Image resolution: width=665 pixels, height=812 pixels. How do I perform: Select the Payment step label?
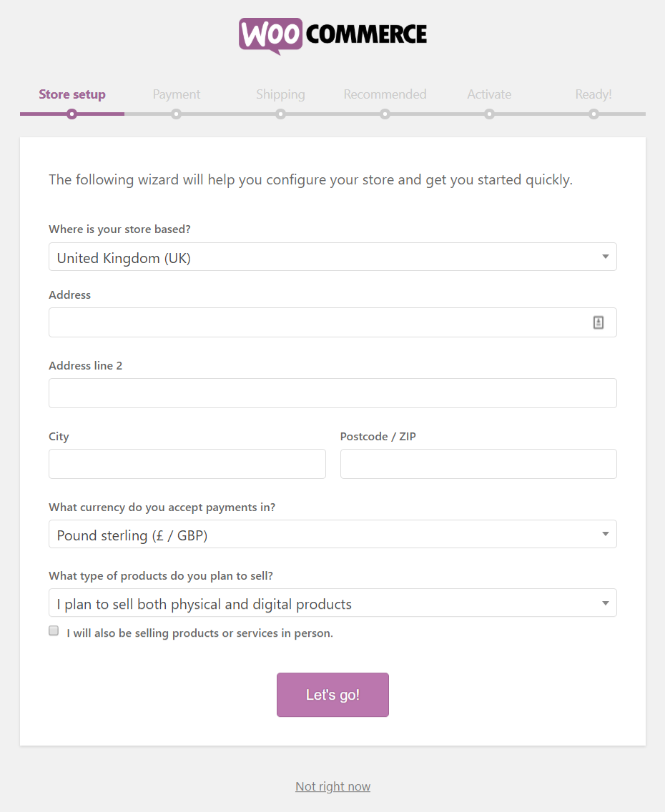click(176, 94)
